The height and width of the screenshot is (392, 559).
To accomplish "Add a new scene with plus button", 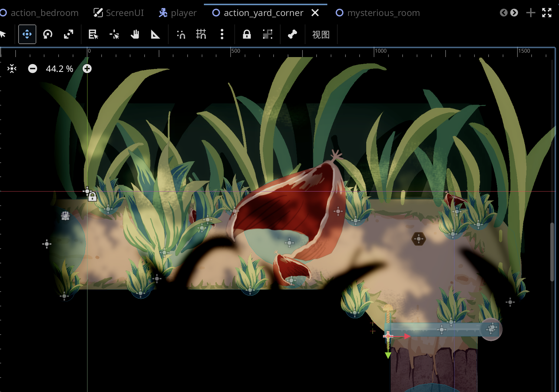I will click(x=530, y=13).
